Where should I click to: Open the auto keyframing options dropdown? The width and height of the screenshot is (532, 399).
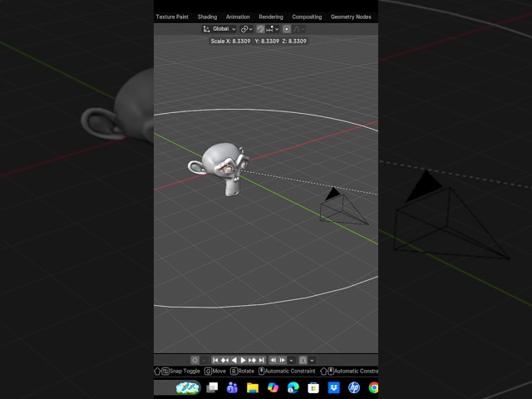[x=204, y=360]
